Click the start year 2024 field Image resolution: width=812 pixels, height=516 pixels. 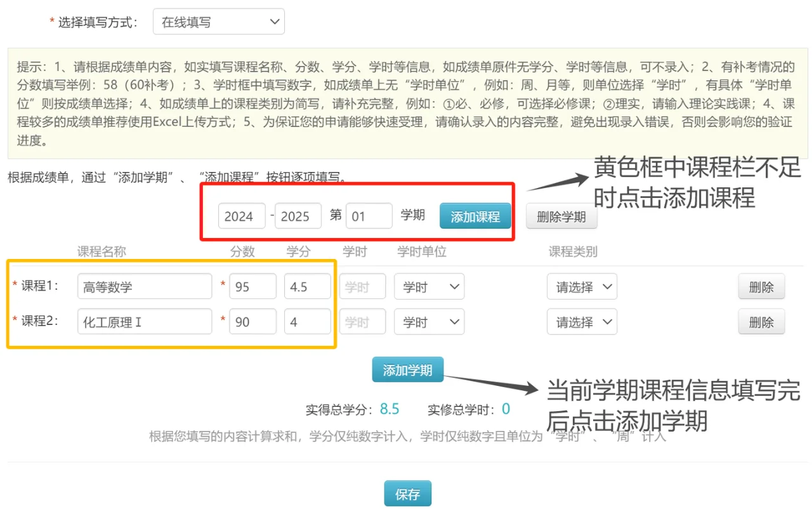pos(241,216)
